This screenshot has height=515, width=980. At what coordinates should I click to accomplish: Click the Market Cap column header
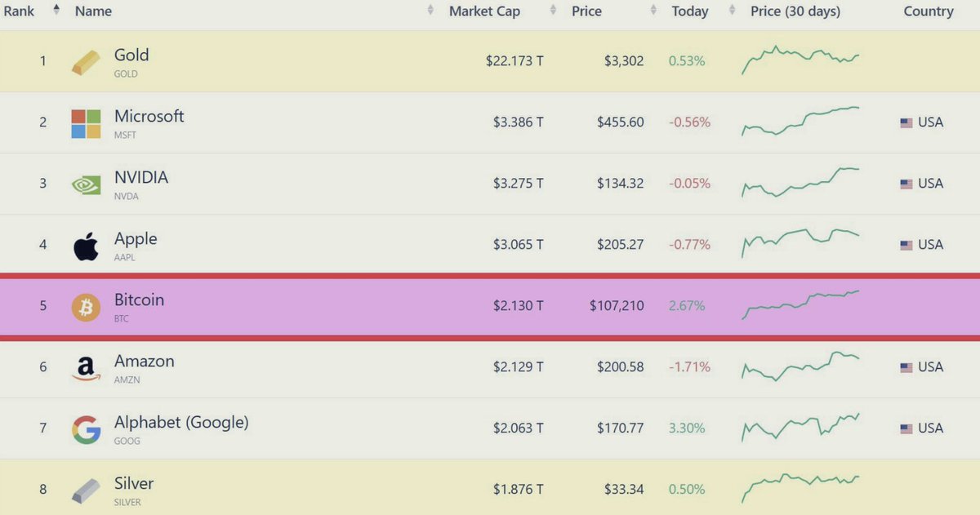coord(484,11)
